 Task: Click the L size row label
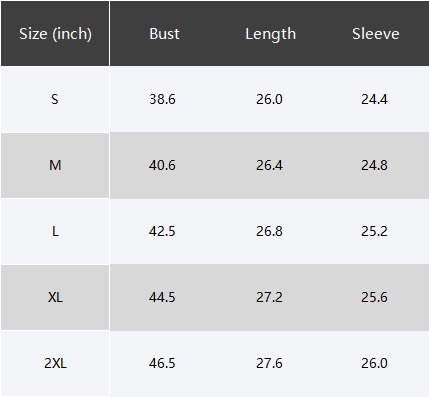click(55, 231)
